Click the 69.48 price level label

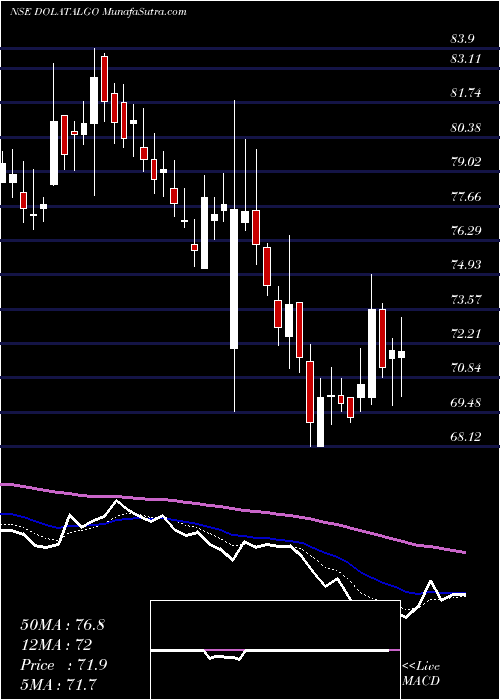[466, 402]
